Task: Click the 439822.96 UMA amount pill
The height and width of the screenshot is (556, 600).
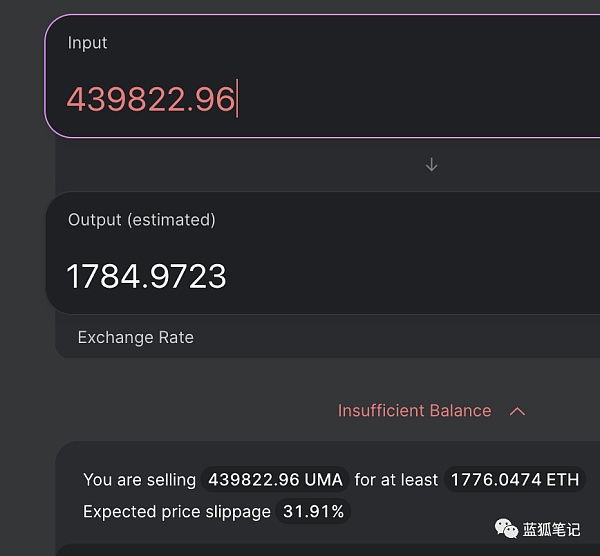Action: coord(275,480)
